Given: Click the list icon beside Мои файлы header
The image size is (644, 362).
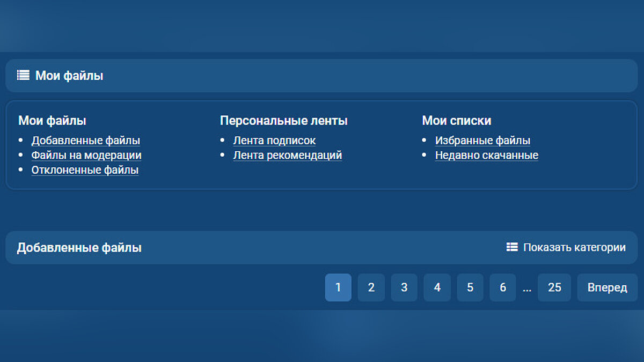Looking at the screenshot, I should (23, 76).
